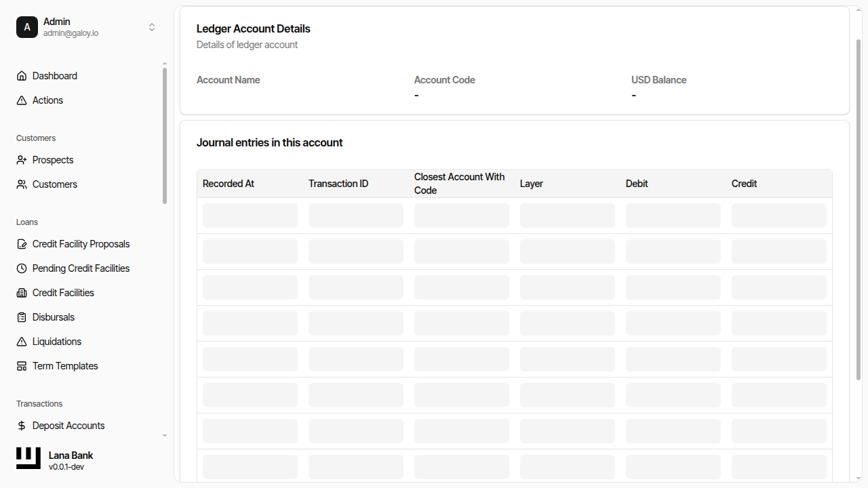This screenshot has width=868, height=488.
Task: Sort by the Recorded At column header
Action: (228, 183)
